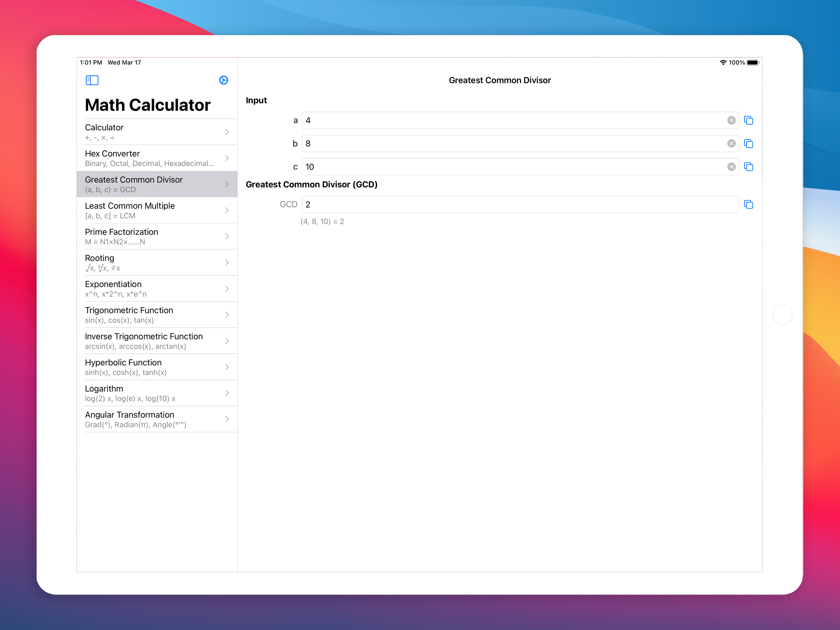Clear the input c field

731,167
